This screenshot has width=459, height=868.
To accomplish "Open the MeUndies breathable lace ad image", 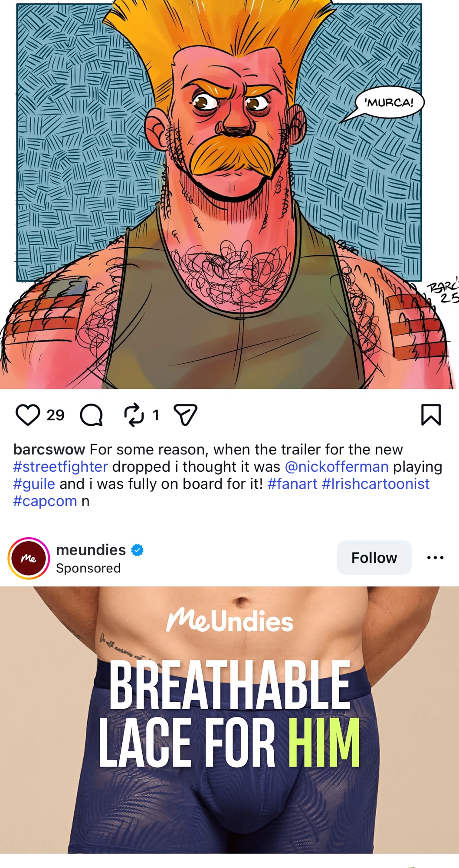I will (x=229, y=720).
